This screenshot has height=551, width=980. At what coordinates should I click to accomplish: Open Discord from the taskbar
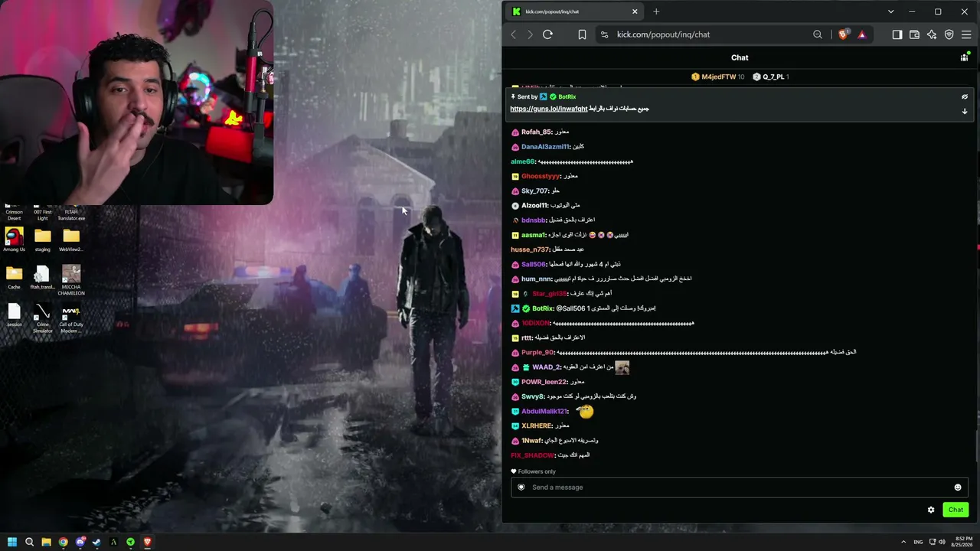[x=80, y=542]
